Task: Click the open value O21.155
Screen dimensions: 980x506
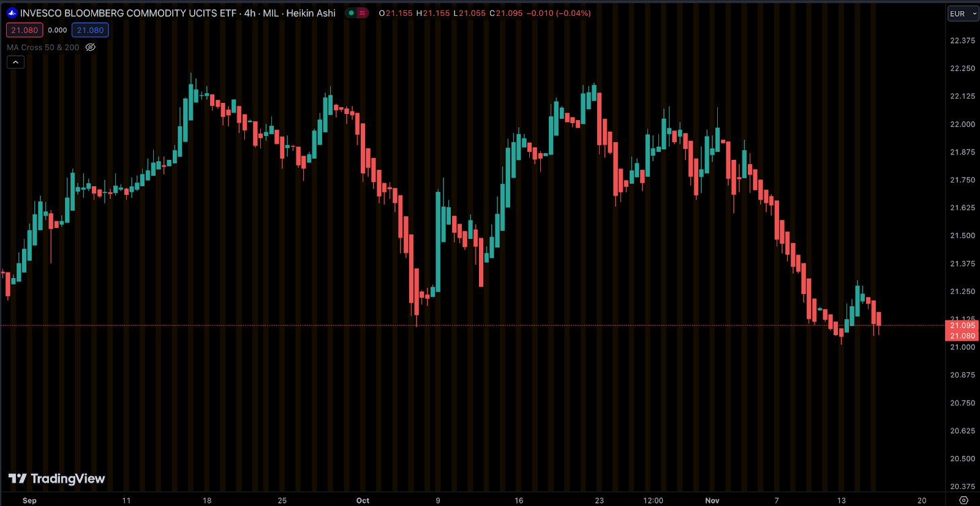Action: coord(396,13)
